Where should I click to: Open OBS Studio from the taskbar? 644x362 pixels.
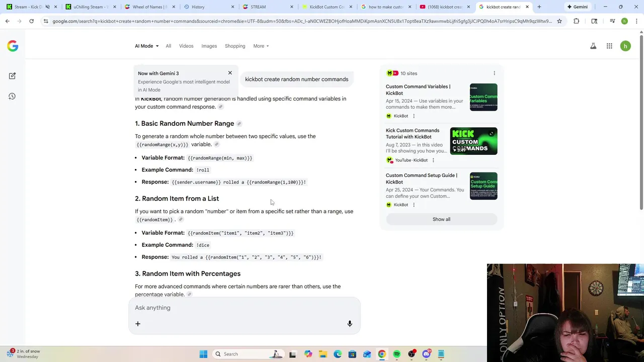(412, 354)
